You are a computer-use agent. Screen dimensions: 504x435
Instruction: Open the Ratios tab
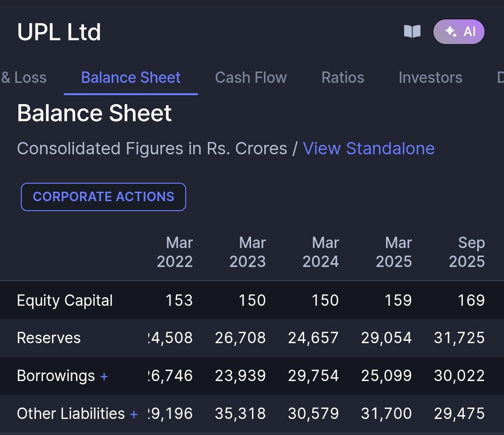(342, 77)
